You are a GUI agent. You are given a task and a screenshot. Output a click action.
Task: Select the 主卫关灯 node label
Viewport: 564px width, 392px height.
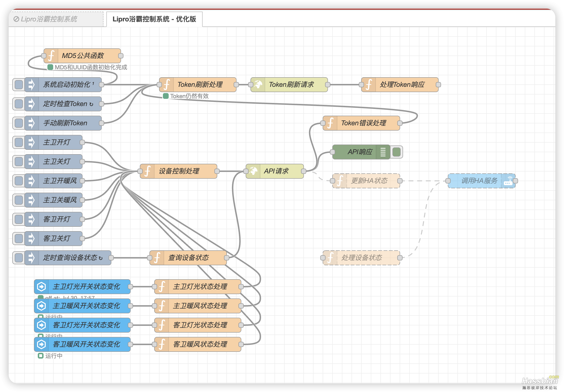[57, 162]
